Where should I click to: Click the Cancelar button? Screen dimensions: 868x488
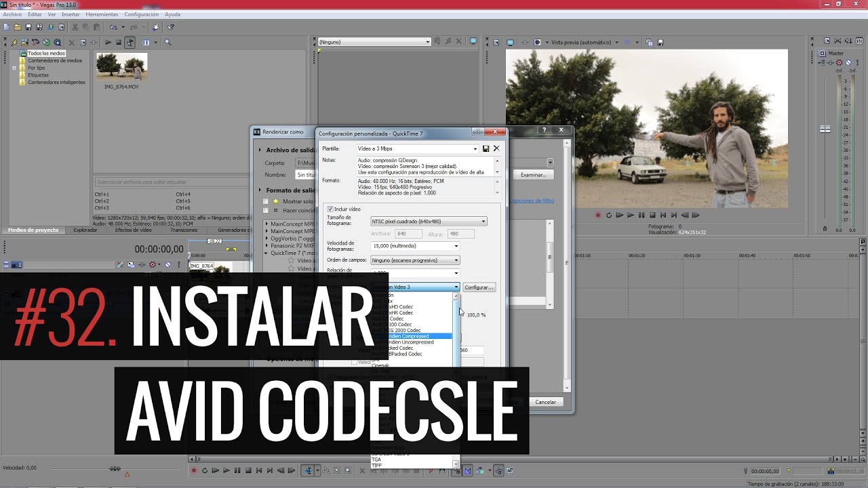point(545,402)
